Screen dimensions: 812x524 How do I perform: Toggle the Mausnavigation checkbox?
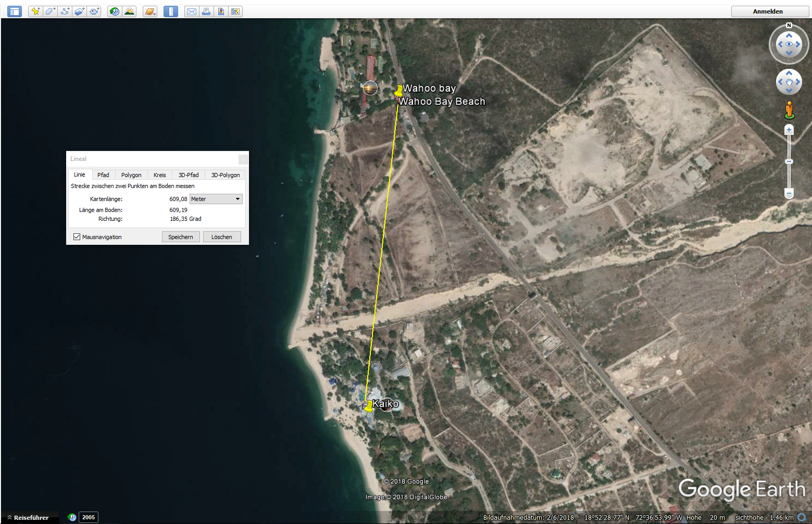click(77, 237)
